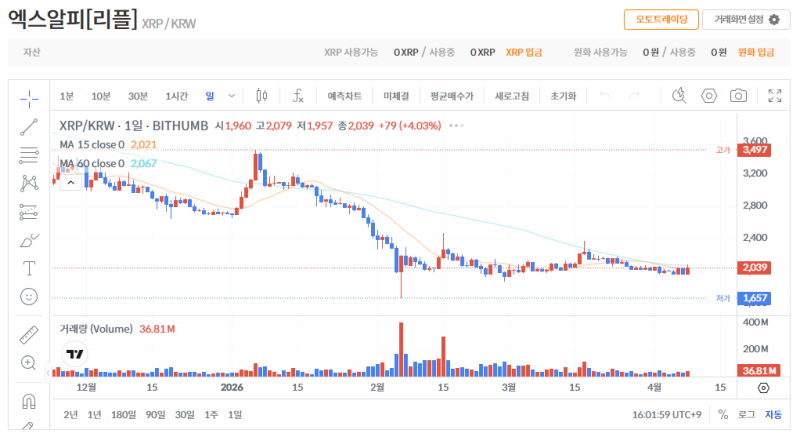This screenshot has height=437, width=800.
Task: Click the high price label 3,497
Action: click(x=754, y=150)
